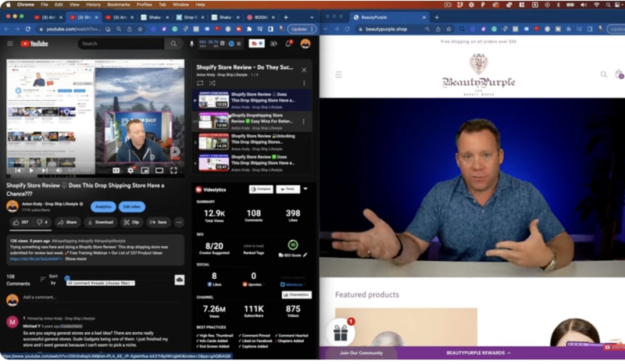Click the cloud icon above comments
Image resolution: width=625 pixels, height=364 pixels.
[180, 280]
